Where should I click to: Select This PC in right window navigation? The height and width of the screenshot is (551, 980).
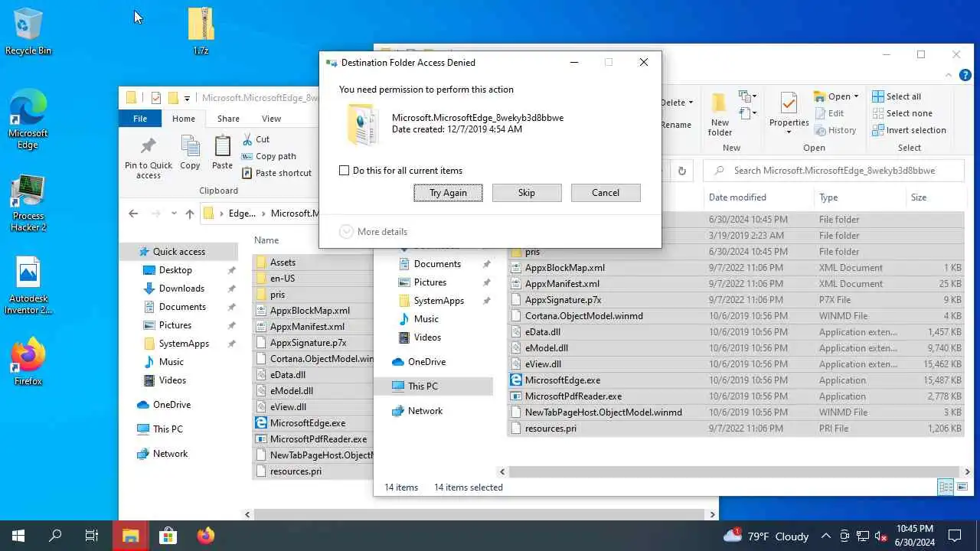pyautogui.click(x=433, y=386)
